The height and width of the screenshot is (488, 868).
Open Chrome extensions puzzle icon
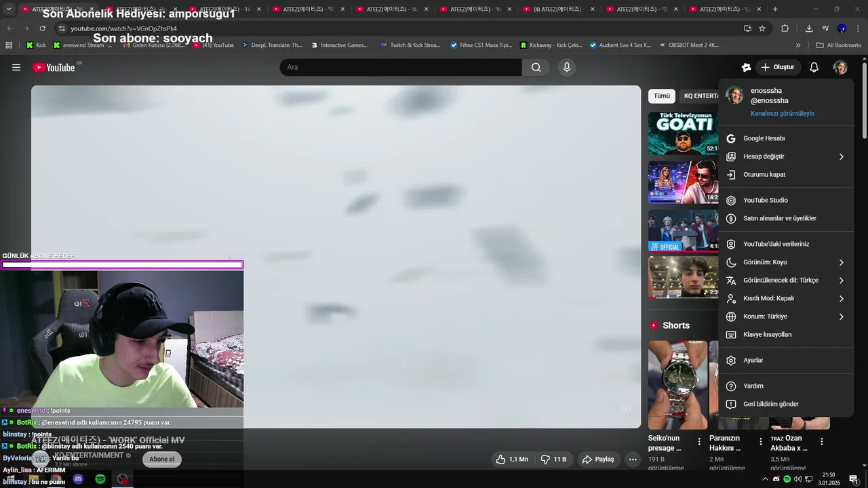[x=785, y=28]
